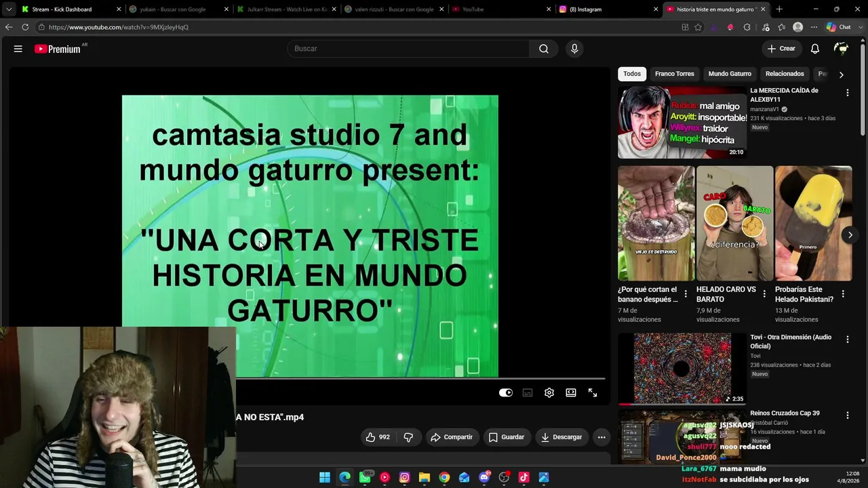Open browser settings and more menu

click(814, 27)
